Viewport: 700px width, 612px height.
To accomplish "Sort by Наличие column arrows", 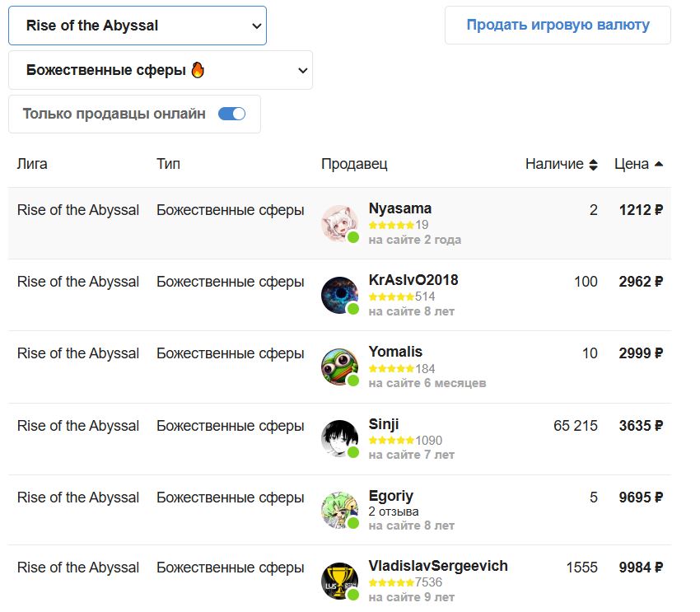I will (593, 165).
